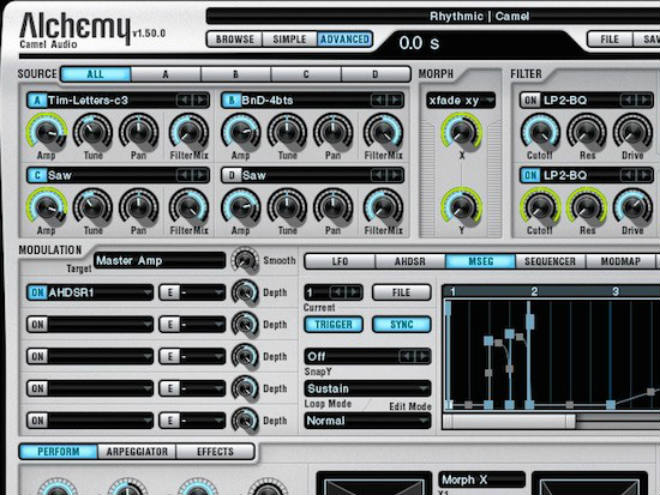660x495 pixels.
Task: Click source A Amp knob for Tim-Letters-c3
Action: click(x=46, y=130)
